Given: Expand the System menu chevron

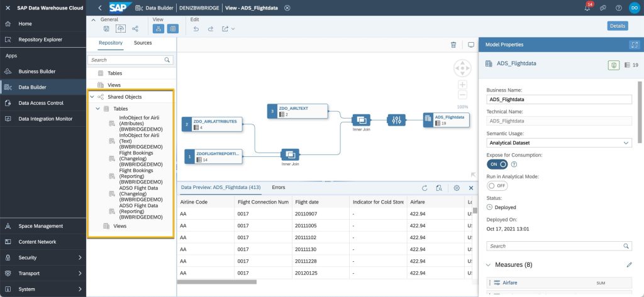Looking at the screenshot, I should (x=80, y=289).
